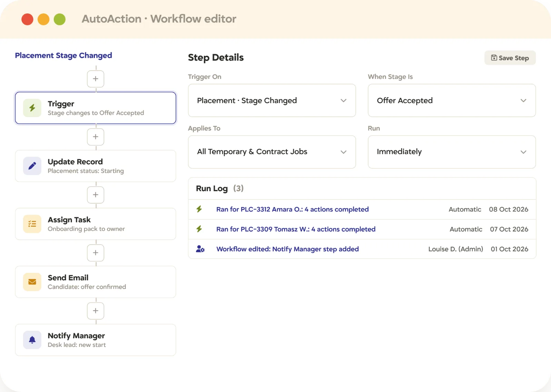Select the Update Record step card

point(96,166)
